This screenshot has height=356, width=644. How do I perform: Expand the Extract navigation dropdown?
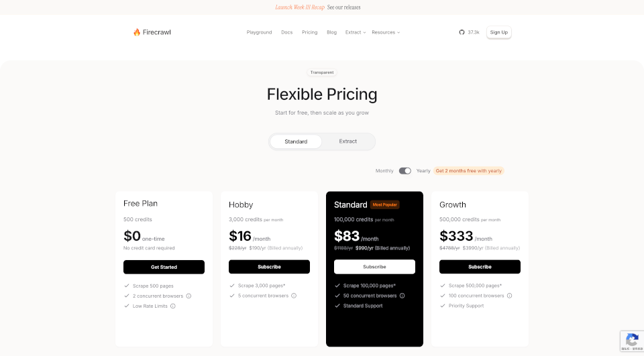(x=356, y=32)
